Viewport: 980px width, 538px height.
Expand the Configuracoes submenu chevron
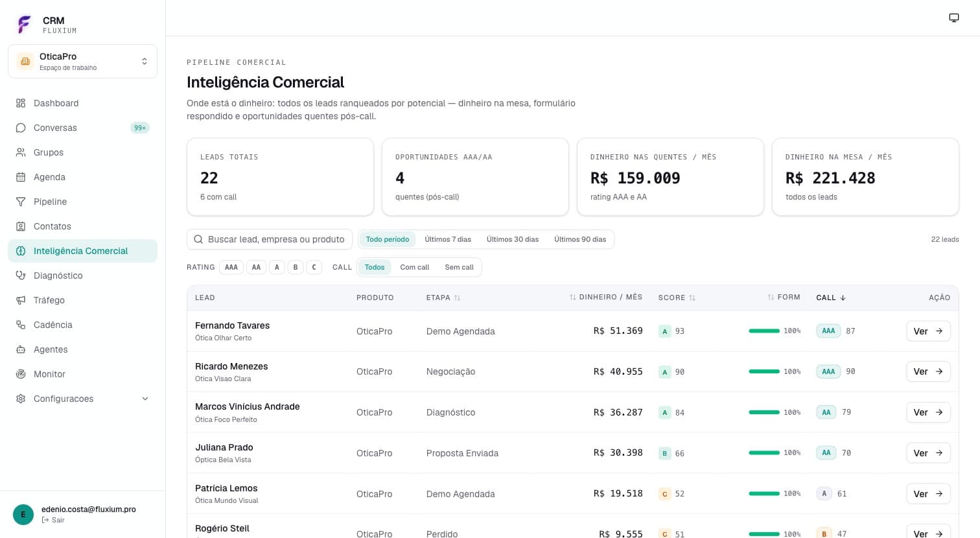click(x=145, y=399)
